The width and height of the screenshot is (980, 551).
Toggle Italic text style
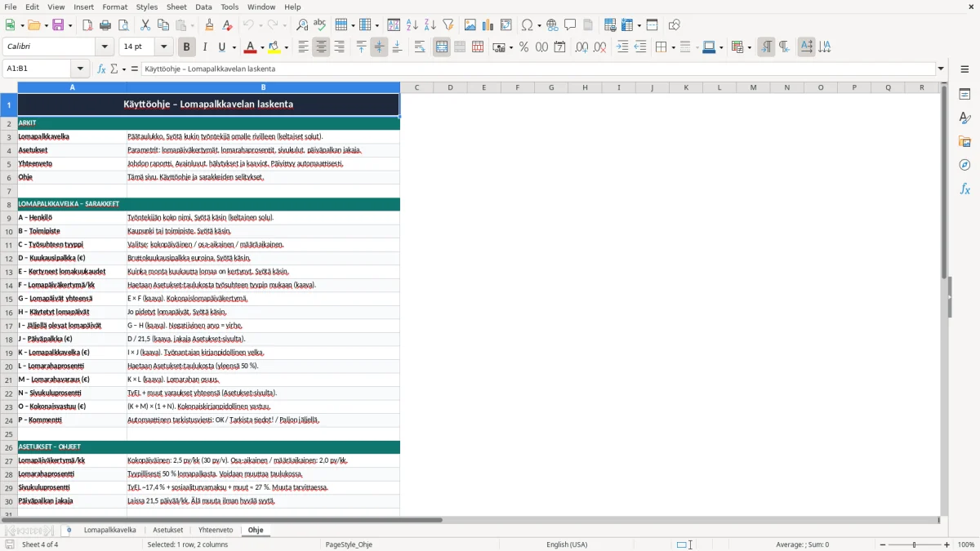click(205, 47)
